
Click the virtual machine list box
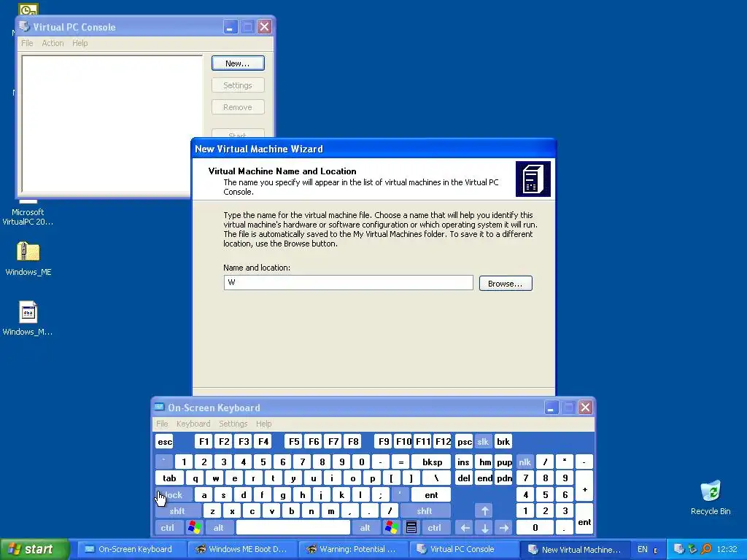[x=112, y=124]
